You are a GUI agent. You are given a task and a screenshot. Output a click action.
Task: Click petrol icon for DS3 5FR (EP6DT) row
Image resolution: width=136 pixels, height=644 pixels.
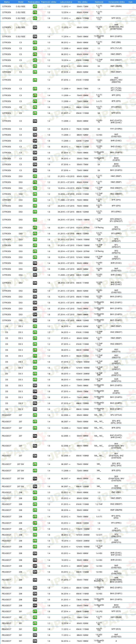click(x=35, y=220)
